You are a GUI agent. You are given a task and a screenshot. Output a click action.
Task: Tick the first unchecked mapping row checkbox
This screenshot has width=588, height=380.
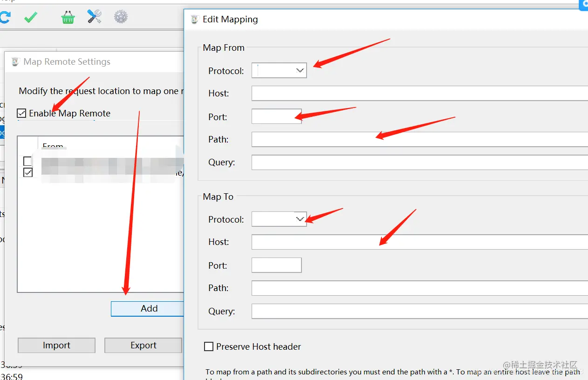pos(27,161)
